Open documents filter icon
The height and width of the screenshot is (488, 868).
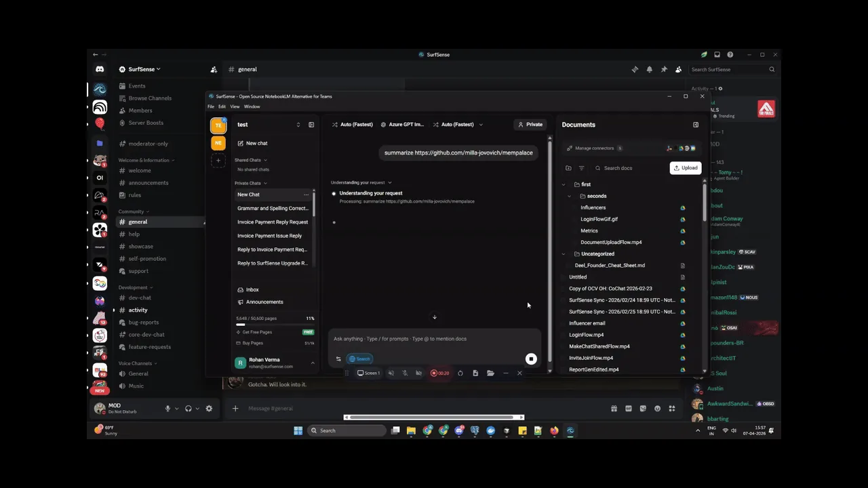tap(581, 168)
